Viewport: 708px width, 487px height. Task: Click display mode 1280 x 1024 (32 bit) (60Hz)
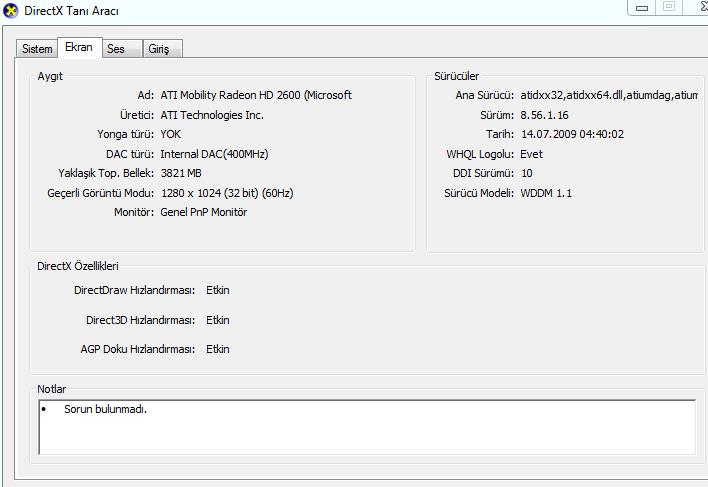pos(227,193)
